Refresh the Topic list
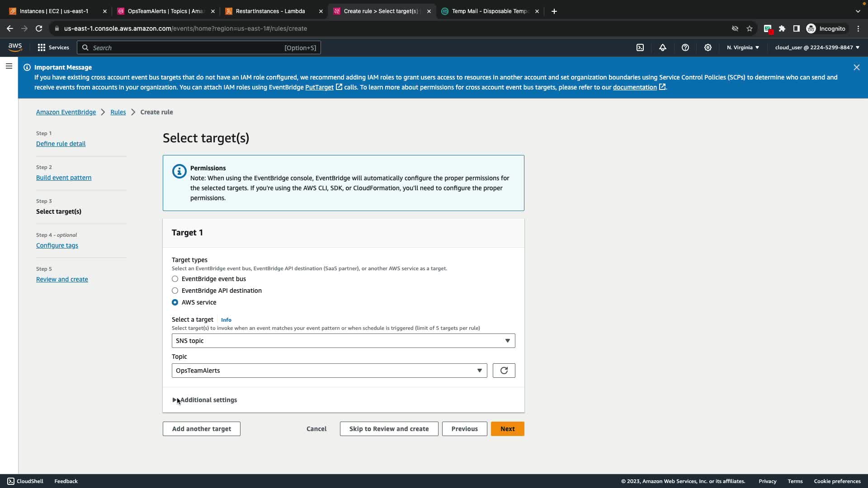This screenshot has height=488, width=868. click(504, 371)
